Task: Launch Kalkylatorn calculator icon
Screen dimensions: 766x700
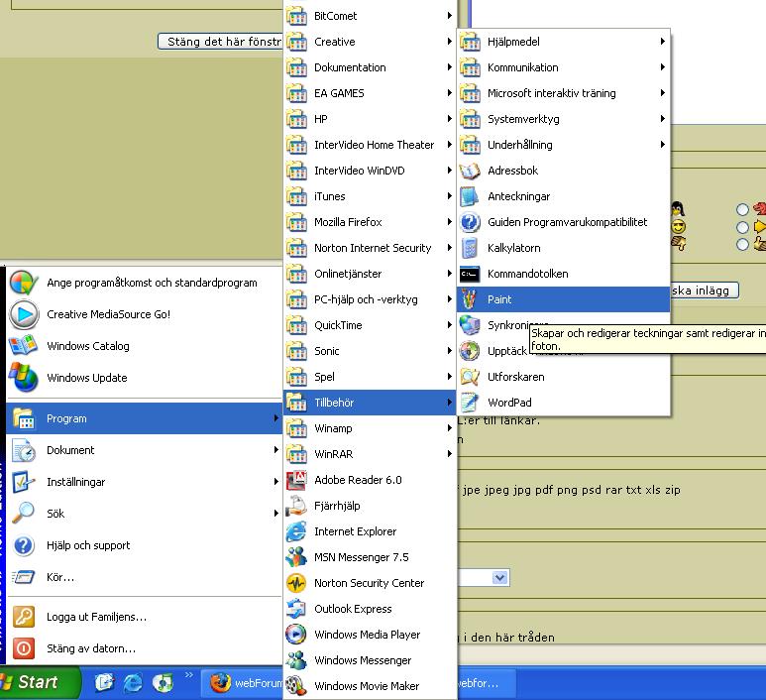Action: [x=470, y=248]
